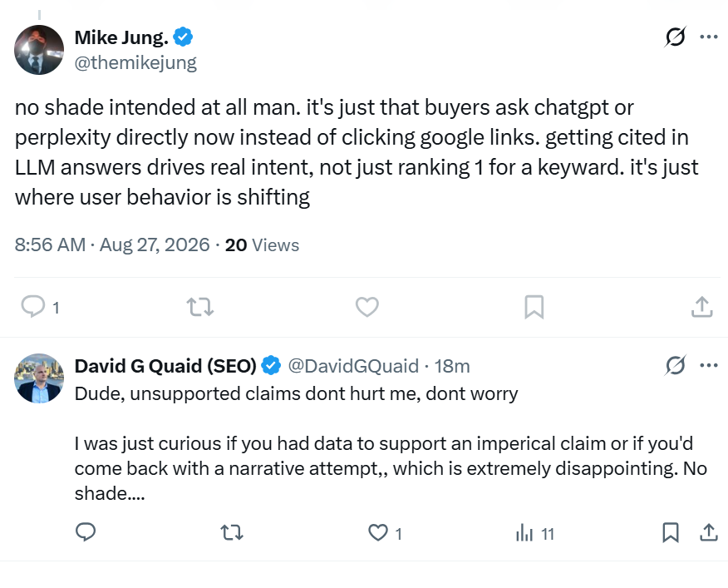This screenshot has width=728, height=588.
Task: Repost David G Quaid's reply
Action: tap(232, 532)
